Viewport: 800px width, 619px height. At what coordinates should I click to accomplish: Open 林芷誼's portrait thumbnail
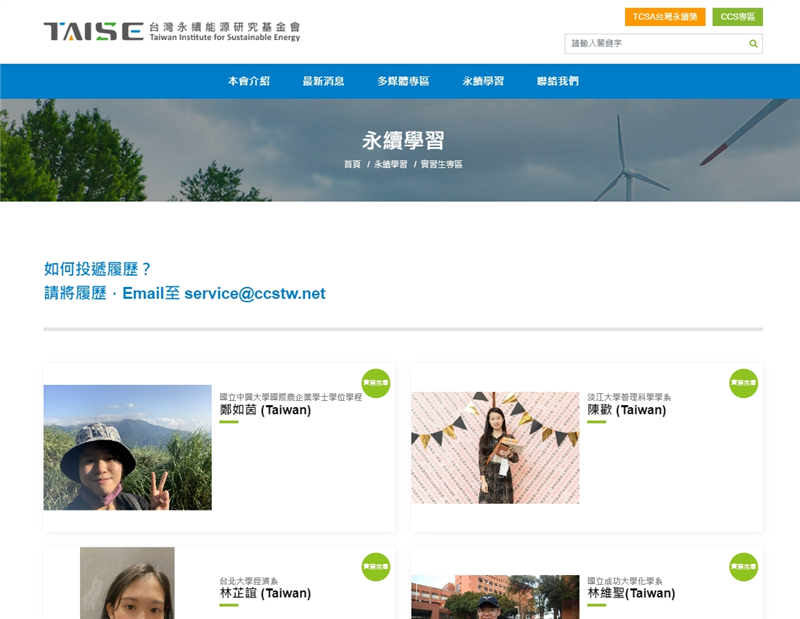pos(127,583)
